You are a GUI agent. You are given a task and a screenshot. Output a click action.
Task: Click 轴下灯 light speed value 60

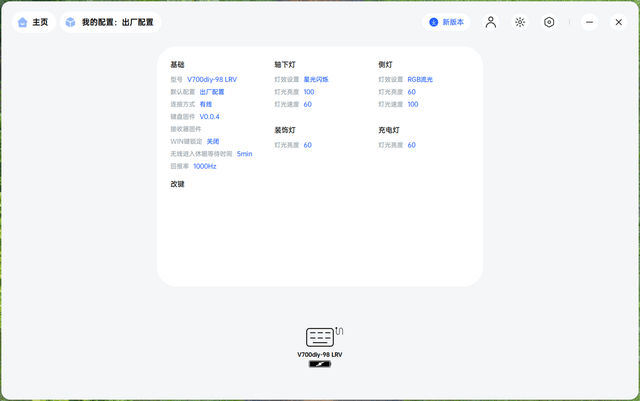(308, 104)
